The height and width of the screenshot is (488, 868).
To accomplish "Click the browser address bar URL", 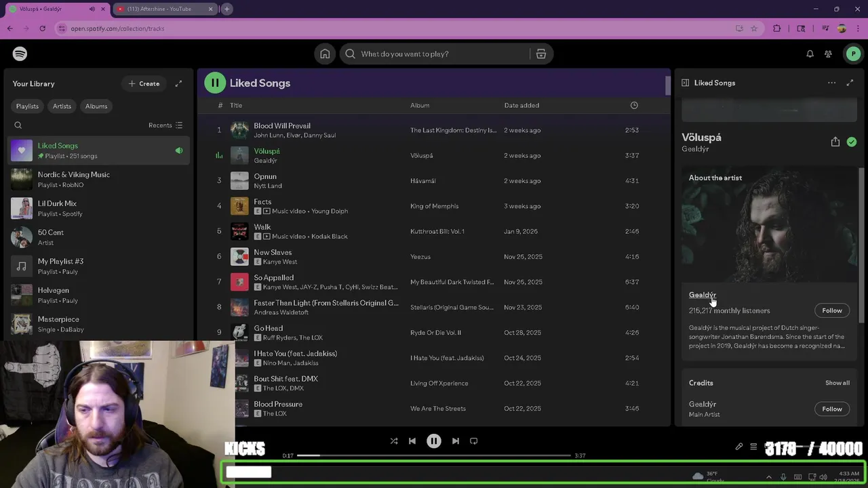I will (x=117, y=28).
